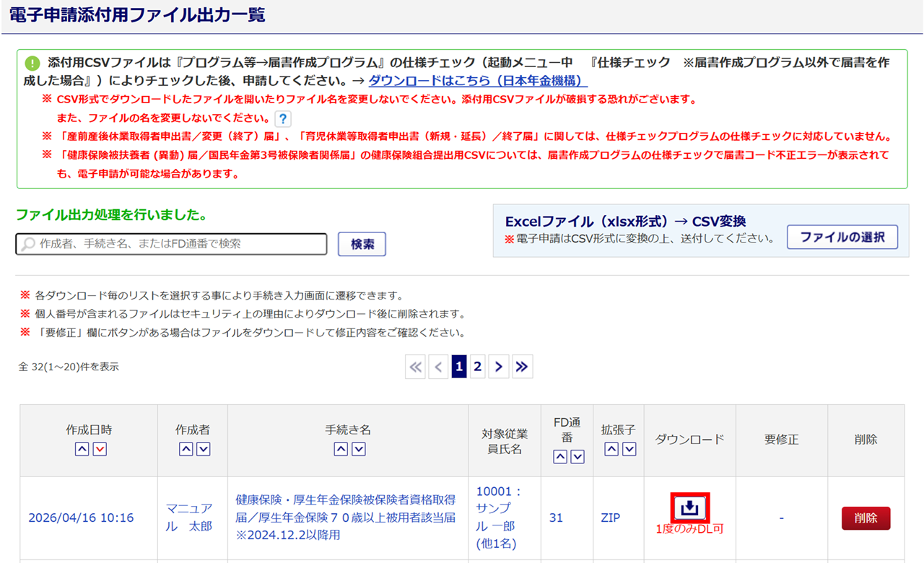The height and width of the screenshot is (563, 924).
Task: Open the 健康保険・厚生年金保険 procedure link
Action: 346,518
